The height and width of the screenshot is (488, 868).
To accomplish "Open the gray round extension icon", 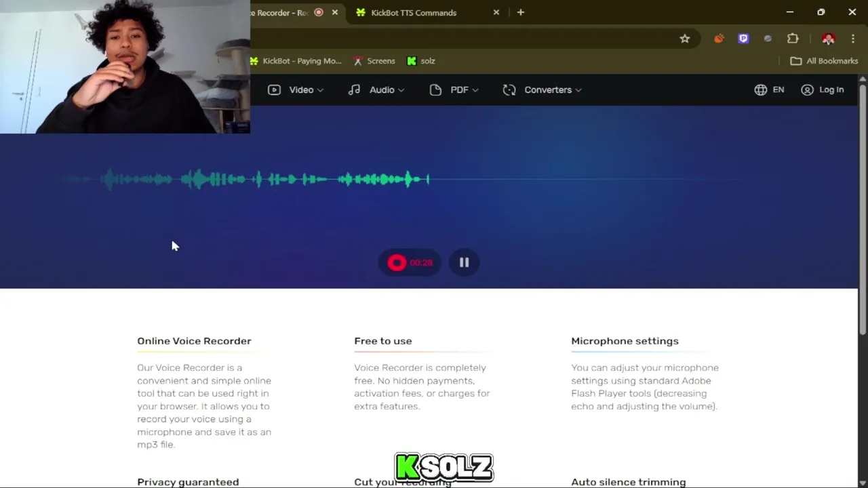I will pyautogui.click(x=768, y=39).
